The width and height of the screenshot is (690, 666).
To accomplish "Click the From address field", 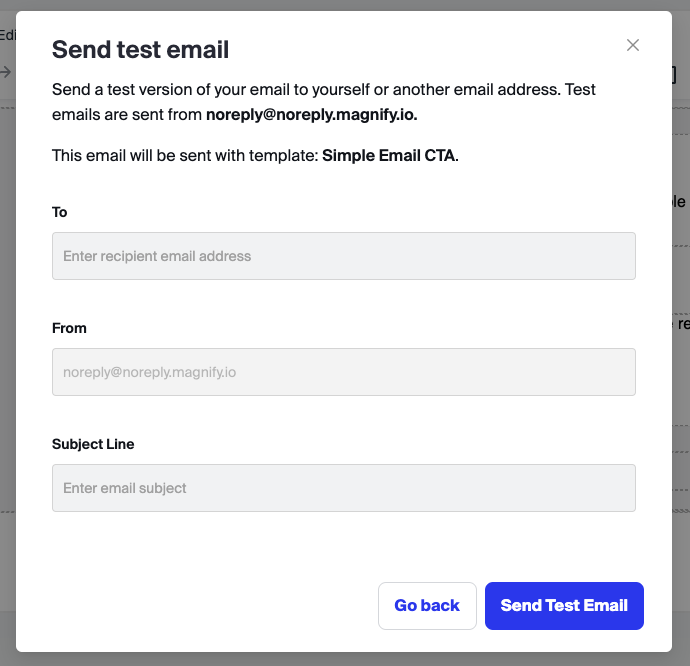I will click(343, 372).
